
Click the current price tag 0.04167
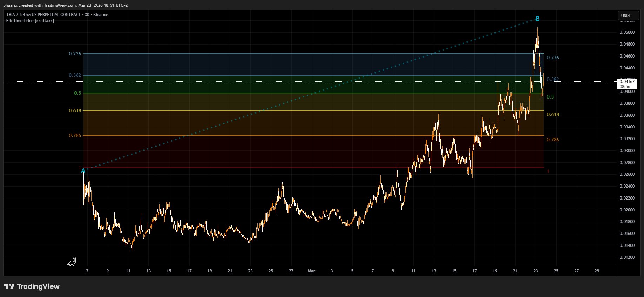[626, 84]
